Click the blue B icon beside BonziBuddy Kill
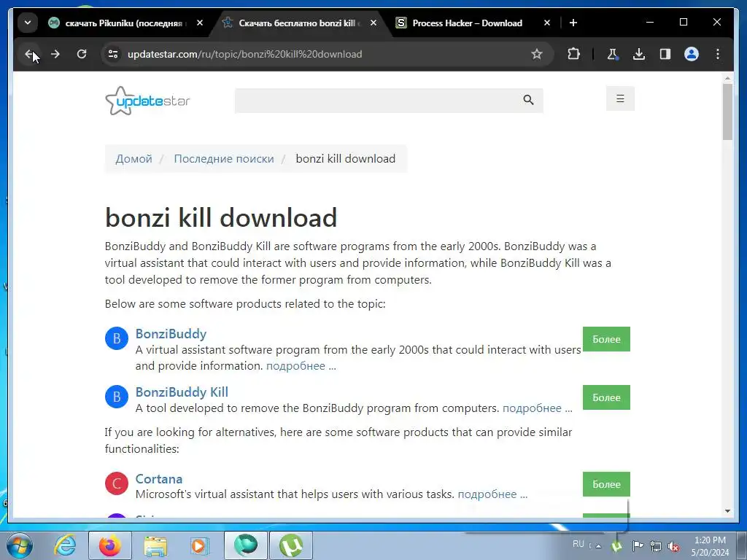Image resolution: width=747 pixels, height=560 pixels. coord(117,397)
